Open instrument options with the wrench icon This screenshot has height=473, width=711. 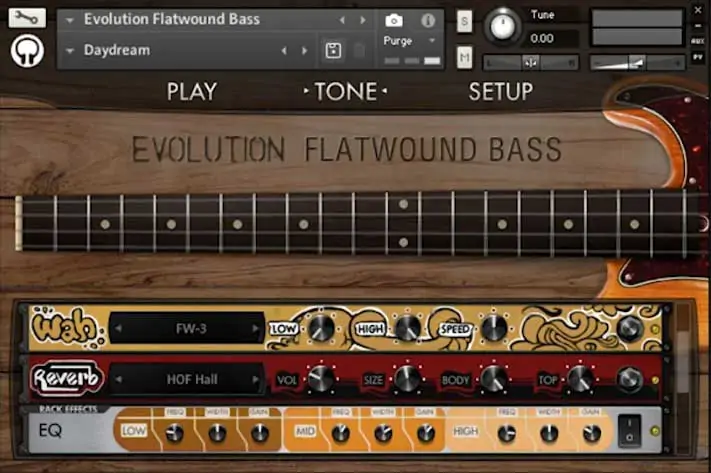coord(28,17)
